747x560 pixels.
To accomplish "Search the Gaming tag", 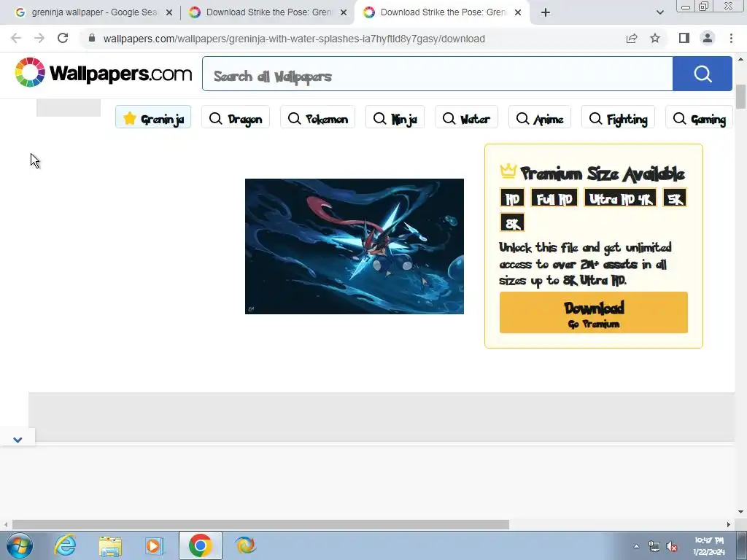I will click(699, 117).
